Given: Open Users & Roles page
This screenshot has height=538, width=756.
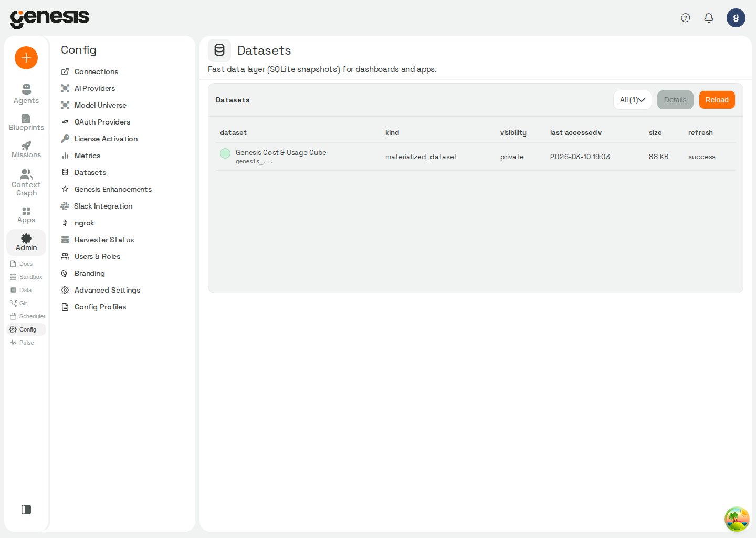Looking at the screenshot, I should (x=91, y=256).
